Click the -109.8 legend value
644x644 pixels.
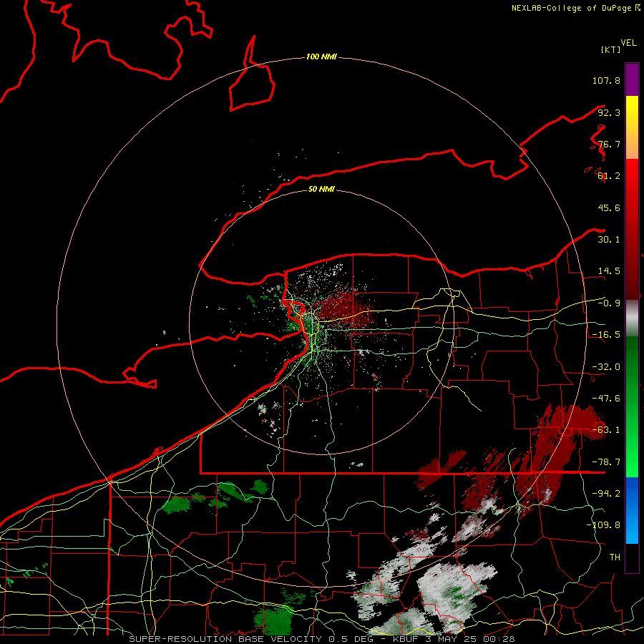[x=603, y=525]
